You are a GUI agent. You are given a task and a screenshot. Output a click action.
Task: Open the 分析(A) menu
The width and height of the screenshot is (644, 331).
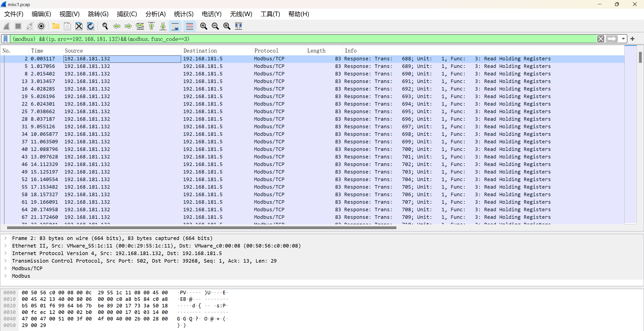tap(155, 14)
